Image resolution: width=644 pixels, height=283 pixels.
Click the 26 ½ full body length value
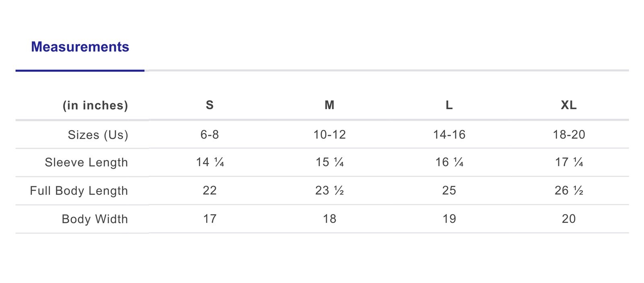click(x=569, y=191)
